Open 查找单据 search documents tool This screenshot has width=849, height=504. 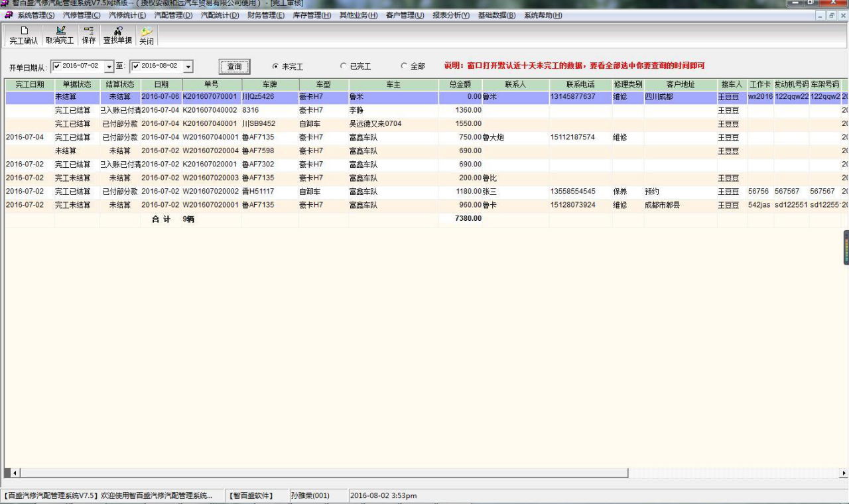click(x=117, y=35)
